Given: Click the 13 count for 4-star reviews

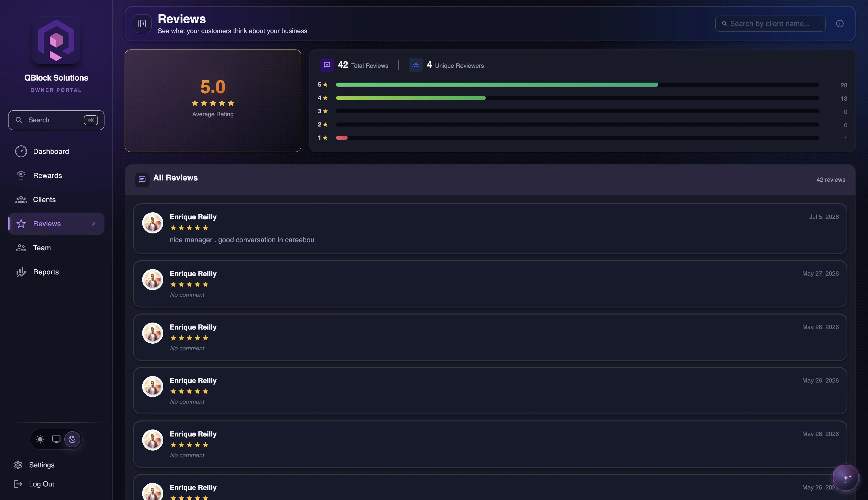Looking at the screenshot, I should point(844,99).
